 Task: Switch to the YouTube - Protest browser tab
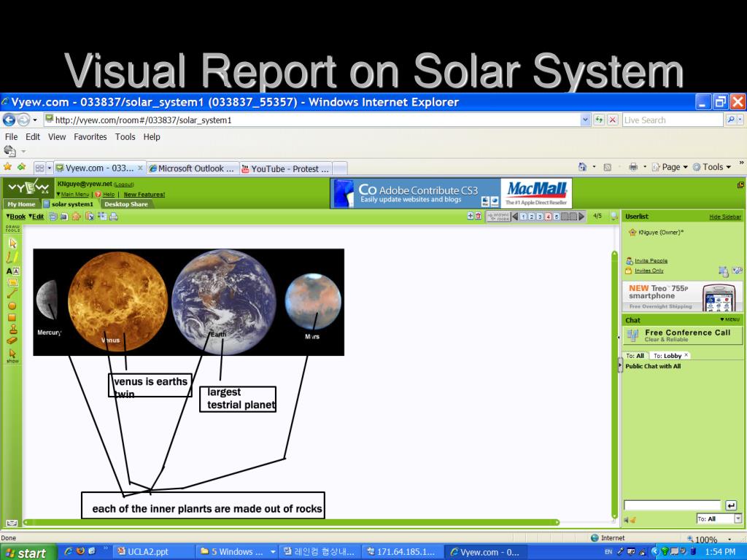tap(285, 168)
